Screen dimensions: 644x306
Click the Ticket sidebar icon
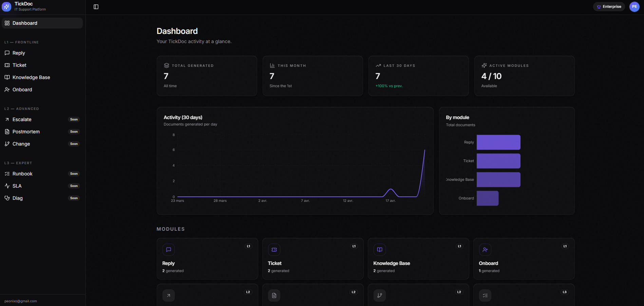(7, 65)
